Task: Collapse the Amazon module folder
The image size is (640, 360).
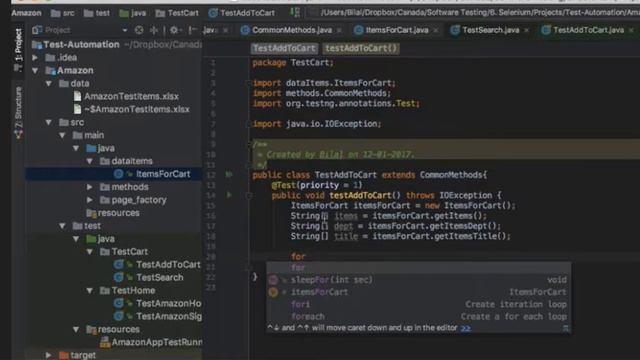Action: [x=36, y=71]
